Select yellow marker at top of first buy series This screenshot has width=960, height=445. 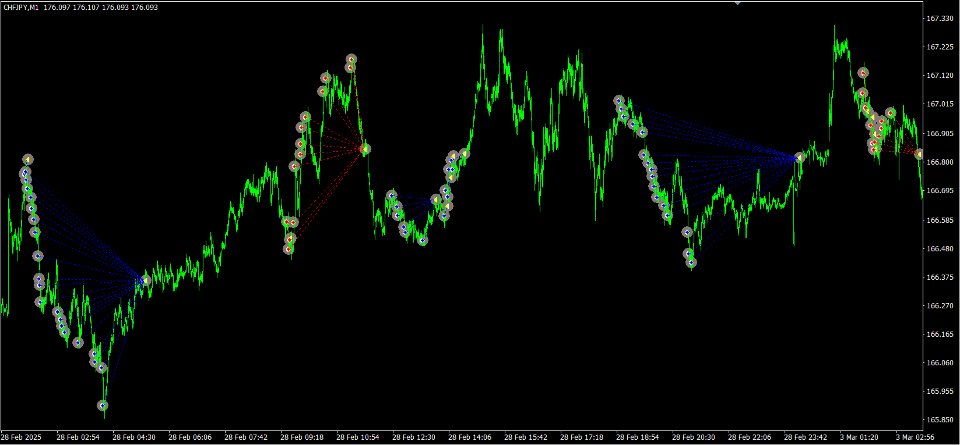coord(28,159)
